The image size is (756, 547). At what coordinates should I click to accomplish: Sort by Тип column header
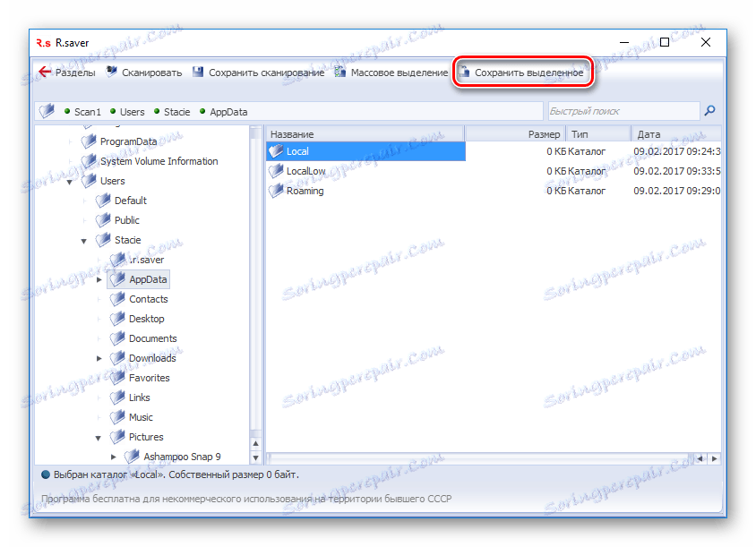coord(598,134)
